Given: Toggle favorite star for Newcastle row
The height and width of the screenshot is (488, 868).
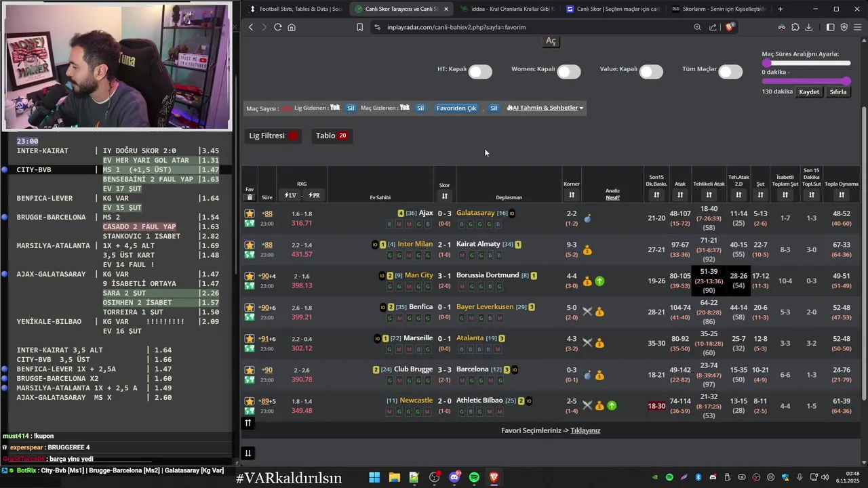Looking at the screenshot, I should (250, 401).
